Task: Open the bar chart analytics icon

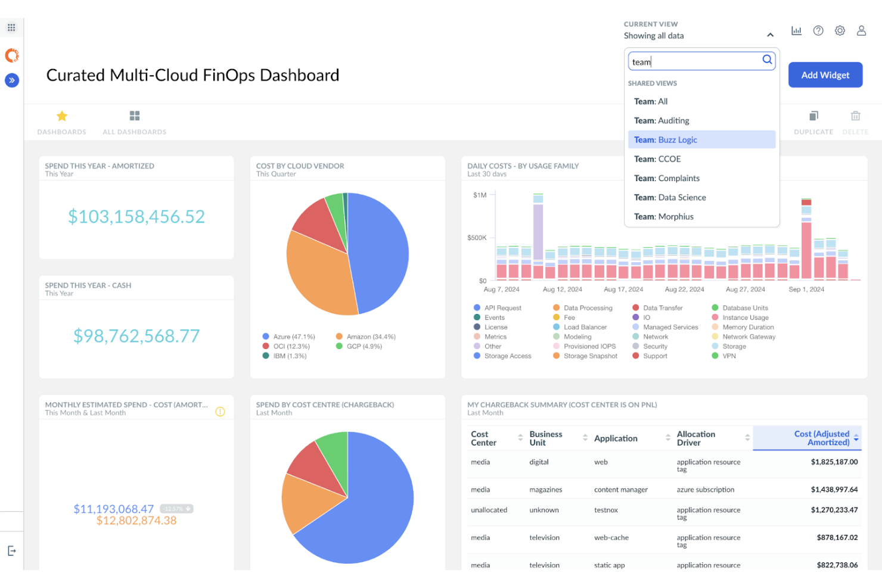Action: (796, 30)
